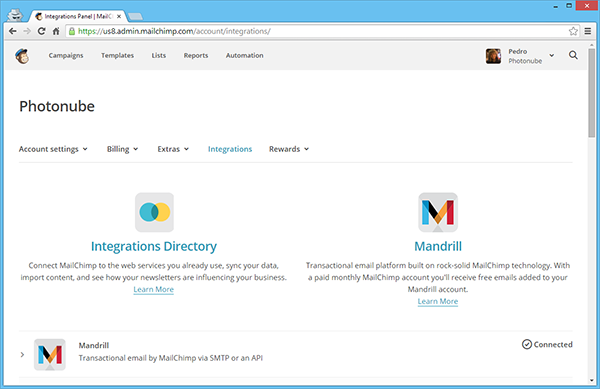Expand the Billing dropdown

coord(122,149)
